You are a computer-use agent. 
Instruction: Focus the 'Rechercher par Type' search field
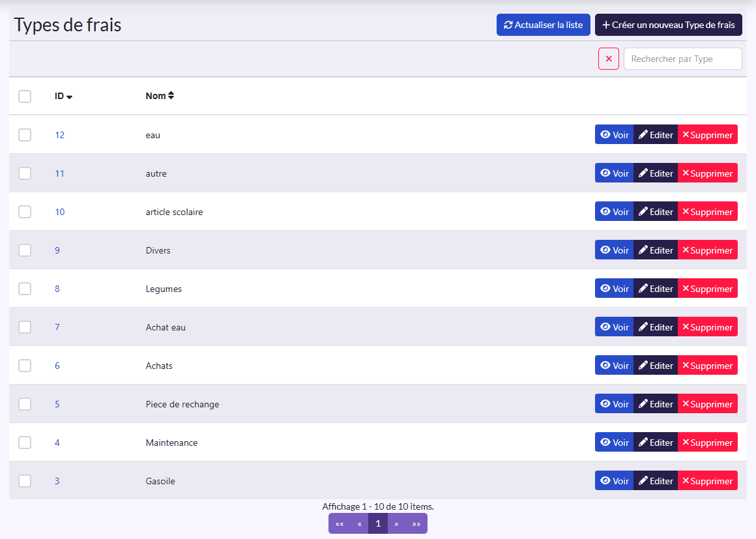683,59
